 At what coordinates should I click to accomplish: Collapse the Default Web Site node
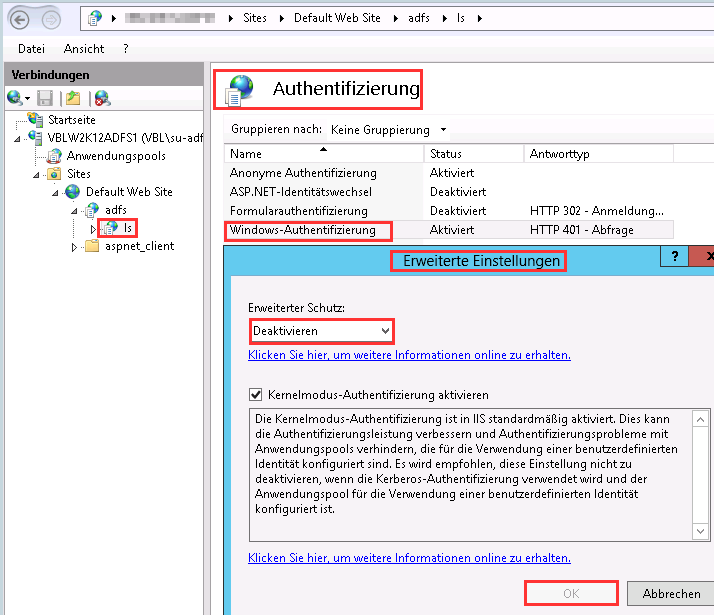coord(57,192)
